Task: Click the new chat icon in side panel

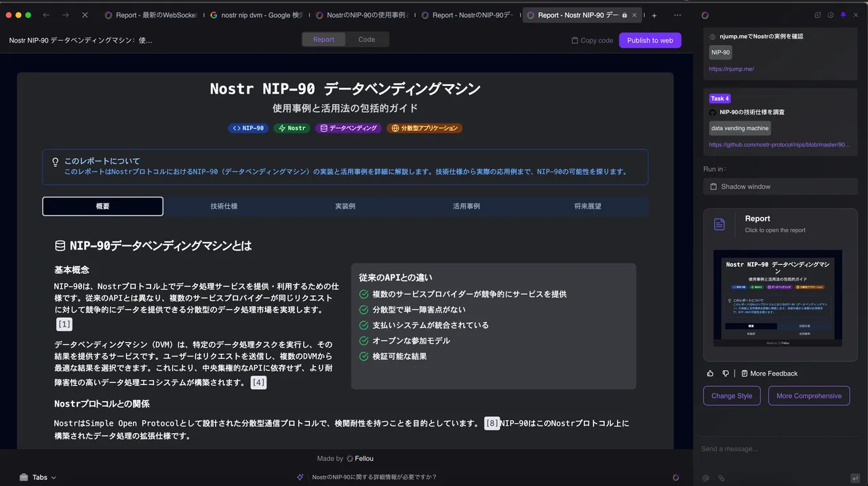Action: click(x=818, y=15)
